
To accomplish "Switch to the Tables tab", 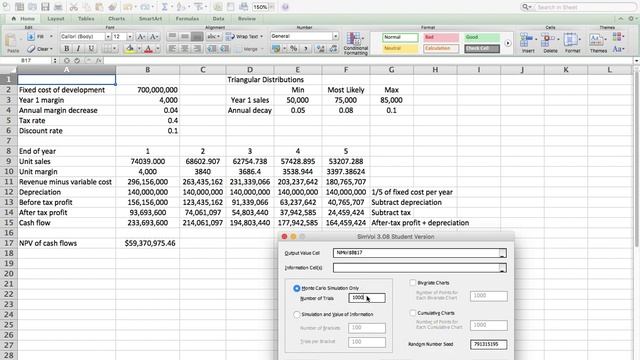I will click(86, 19).
